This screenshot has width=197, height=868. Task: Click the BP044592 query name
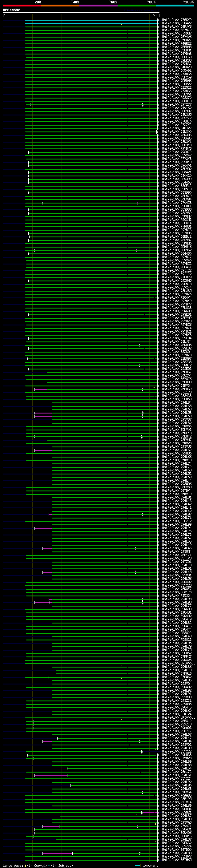tap(11, 10)
